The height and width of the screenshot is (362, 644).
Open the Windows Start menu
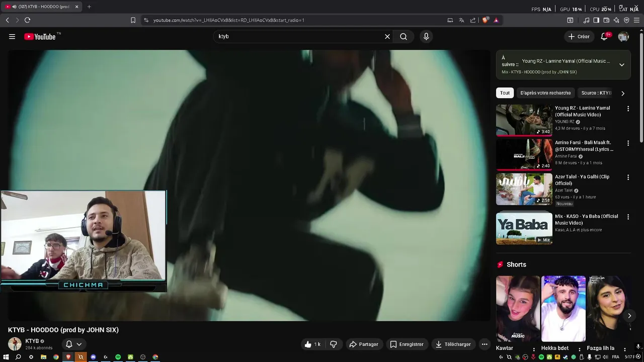(6, 357)
